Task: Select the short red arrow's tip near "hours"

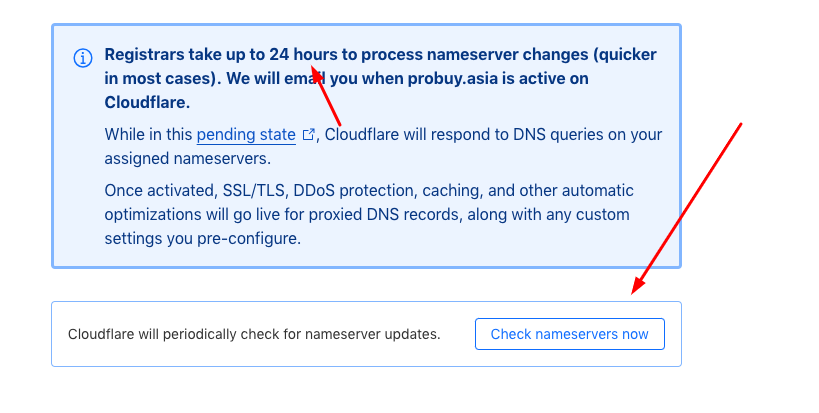Action: click(315, 69)
